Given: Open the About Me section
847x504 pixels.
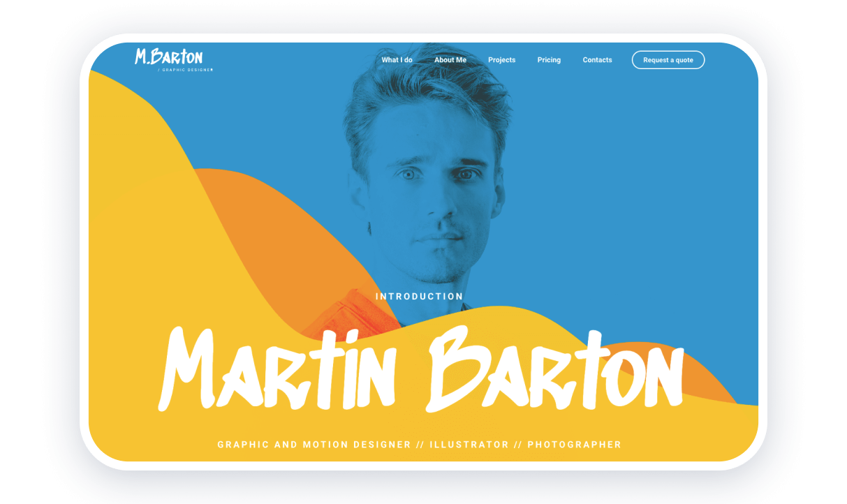Looking at the screenshot, I should [x=450, y=60].
